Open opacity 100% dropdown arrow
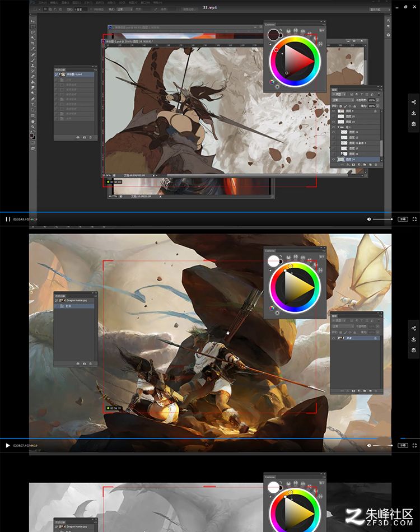420x532 pixels. pyautogui.click(x=377, y=100)
